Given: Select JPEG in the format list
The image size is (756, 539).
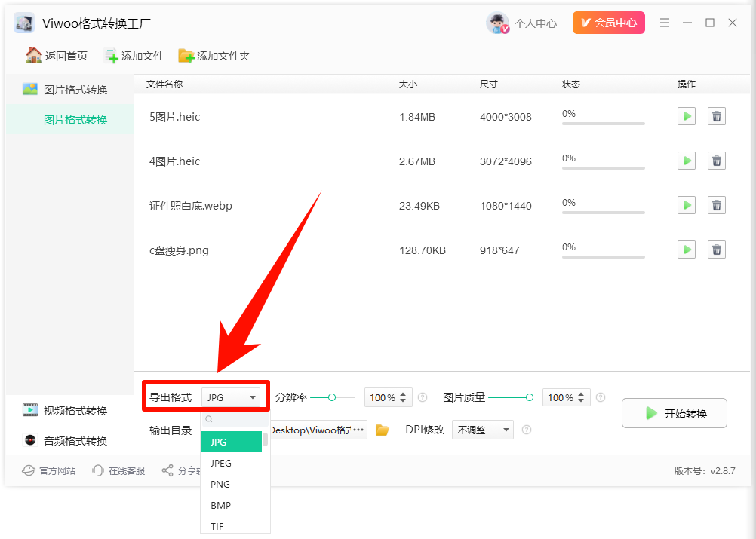Looking at the screenshot, I should click(232, 463).
